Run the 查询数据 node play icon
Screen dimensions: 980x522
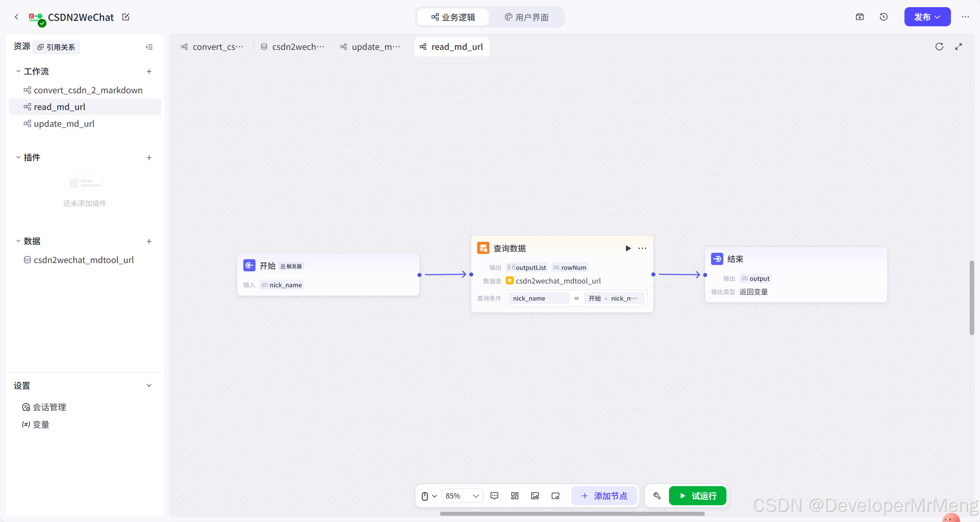pyautogui.click(x=628, y=248)
